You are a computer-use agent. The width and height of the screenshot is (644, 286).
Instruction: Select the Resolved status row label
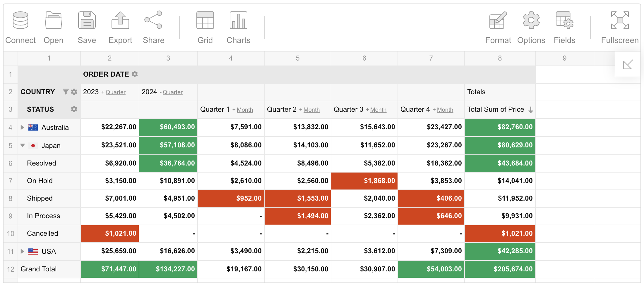tap(49, 163)
